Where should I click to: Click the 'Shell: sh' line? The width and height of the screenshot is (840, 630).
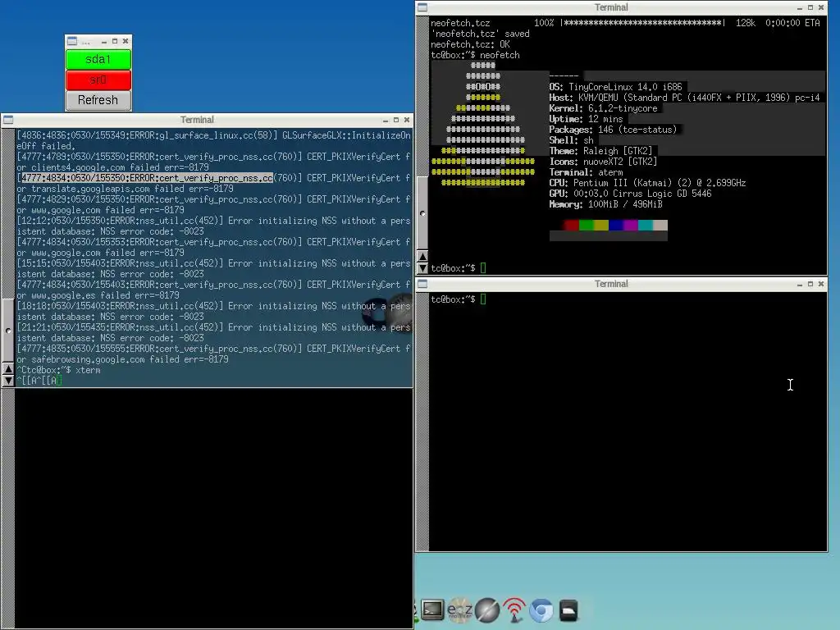571,140
